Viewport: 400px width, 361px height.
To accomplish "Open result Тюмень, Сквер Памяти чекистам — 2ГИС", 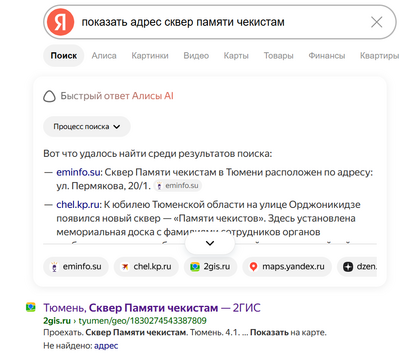I will [x=152, y=308].
